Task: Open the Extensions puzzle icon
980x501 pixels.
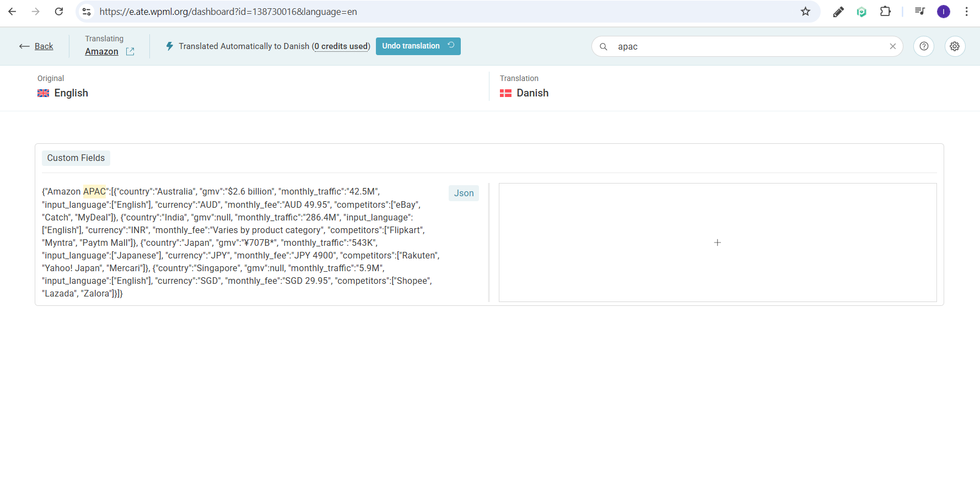Action: point(885,12)
